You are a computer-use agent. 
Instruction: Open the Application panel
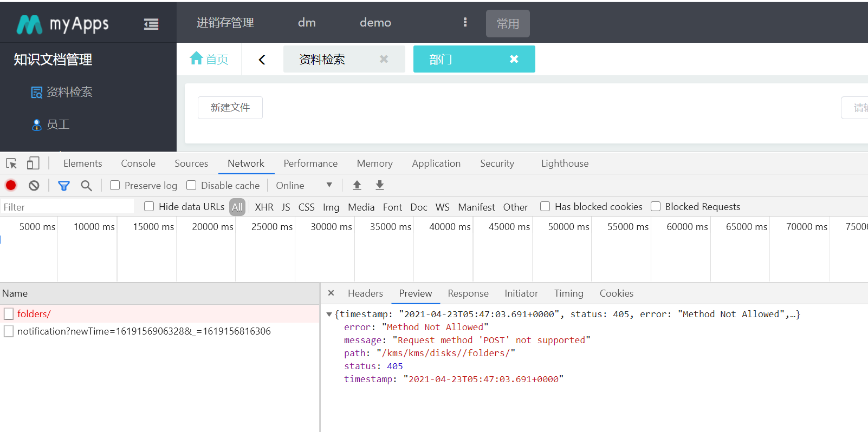tap(436, 163)
